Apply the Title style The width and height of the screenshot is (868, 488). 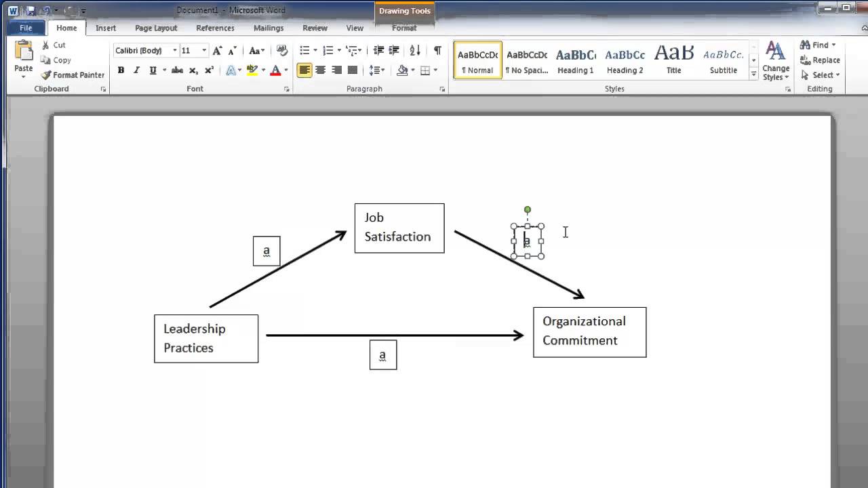(674, 60)
